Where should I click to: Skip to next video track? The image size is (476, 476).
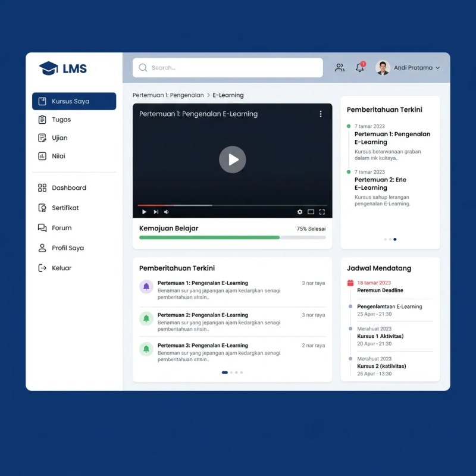tap(156, 212)
